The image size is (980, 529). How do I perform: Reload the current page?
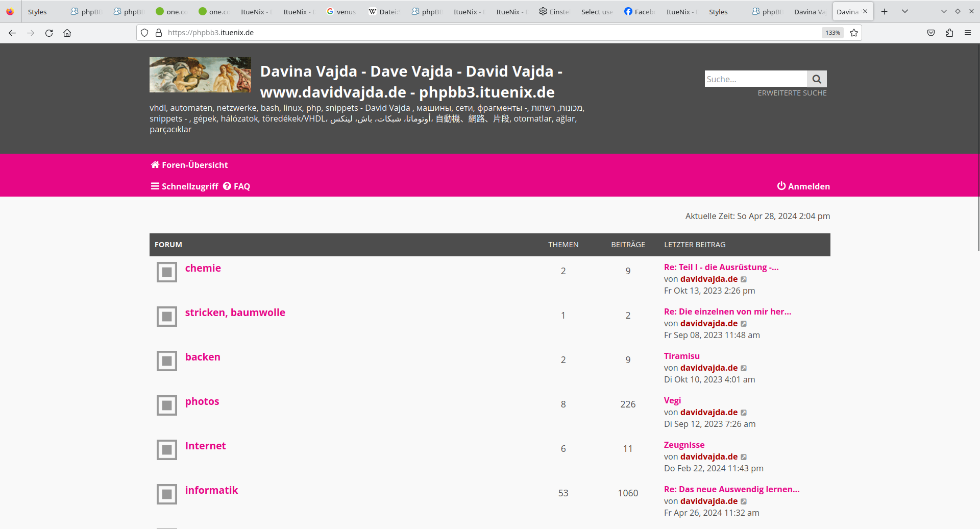(49, 33)
